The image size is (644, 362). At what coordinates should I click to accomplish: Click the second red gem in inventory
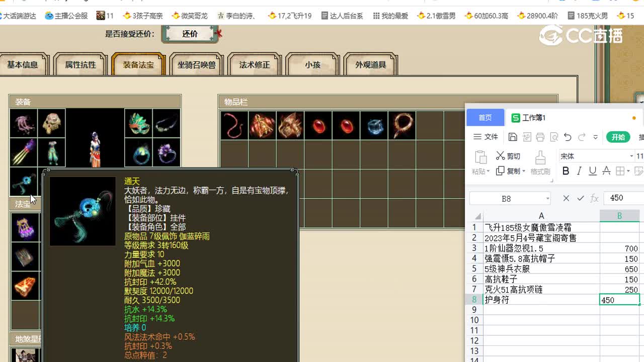point(346,125)
